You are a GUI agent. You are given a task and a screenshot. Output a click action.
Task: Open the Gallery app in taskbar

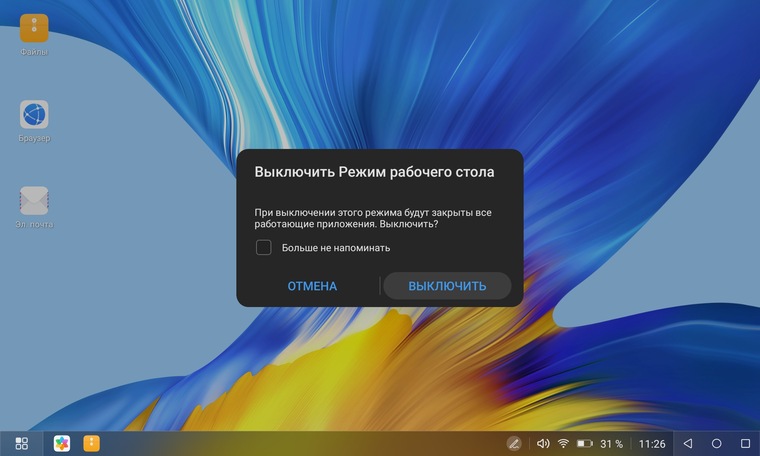click(62, 443)
